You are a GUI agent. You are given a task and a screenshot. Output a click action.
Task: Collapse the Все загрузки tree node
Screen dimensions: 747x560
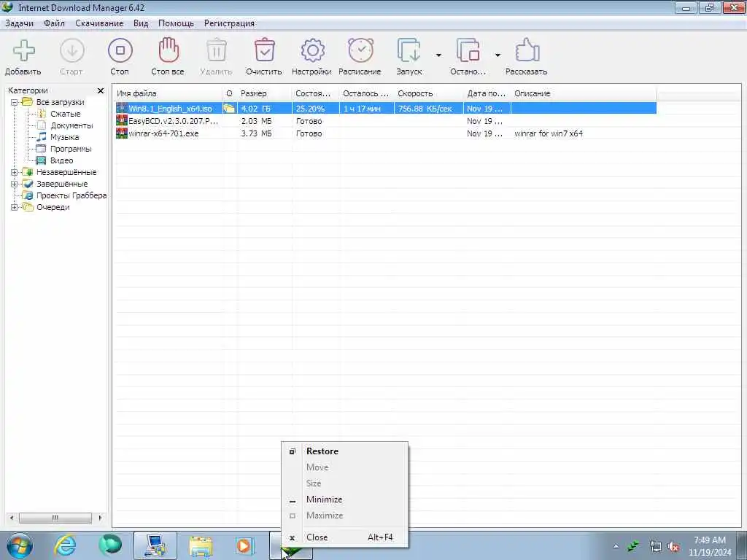(x=15, y=102)
